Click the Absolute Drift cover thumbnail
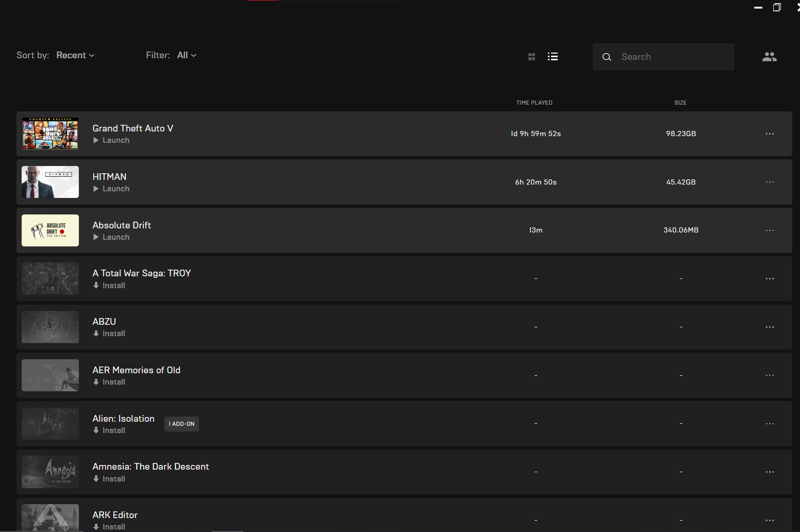Image resolution: width=800 pixels, height=532 pixels. pyautogui.click(x=50, y=230)
